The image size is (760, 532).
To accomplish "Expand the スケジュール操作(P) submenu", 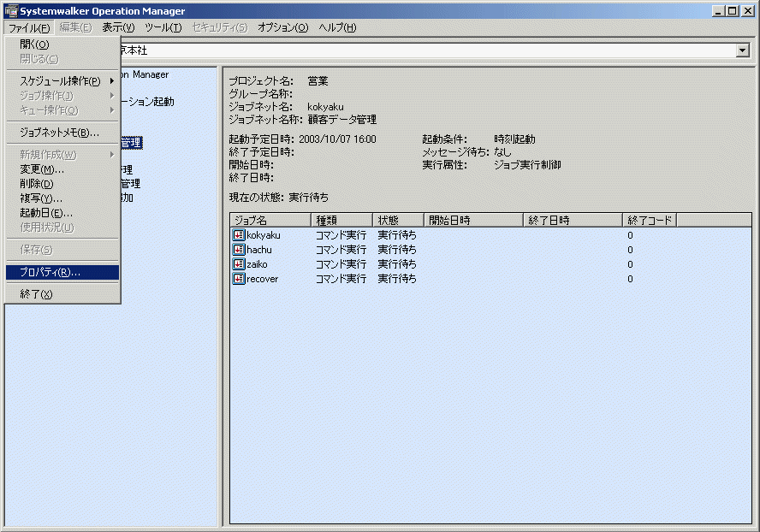I will click(62, 81).
